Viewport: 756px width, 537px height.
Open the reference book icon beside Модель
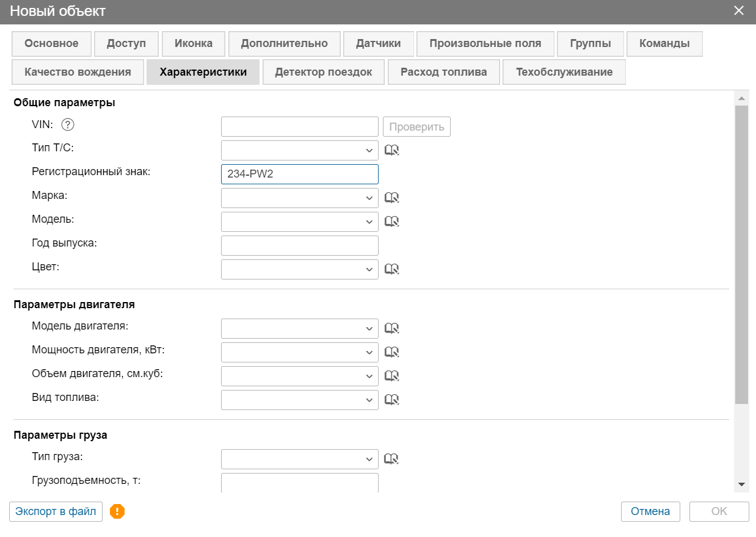tap(391, 222)
